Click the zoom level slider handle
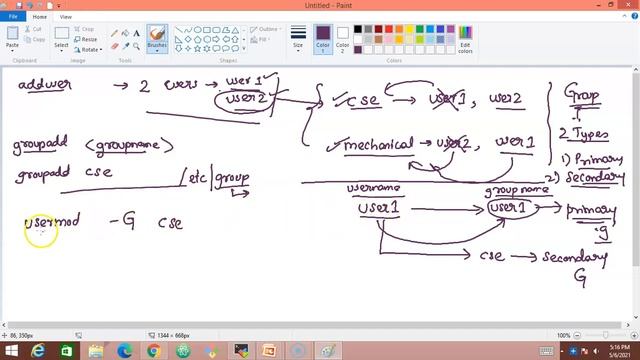Viewport: 640px width, 360px height. pyautogui.click(x=605, y=335)
